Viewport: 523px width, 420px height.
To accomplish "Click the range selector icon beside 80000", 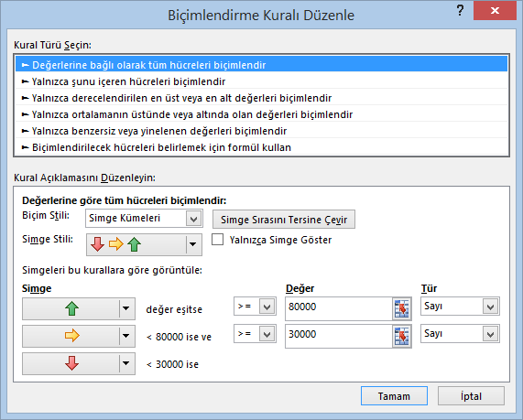I will [x=401, y=308].
